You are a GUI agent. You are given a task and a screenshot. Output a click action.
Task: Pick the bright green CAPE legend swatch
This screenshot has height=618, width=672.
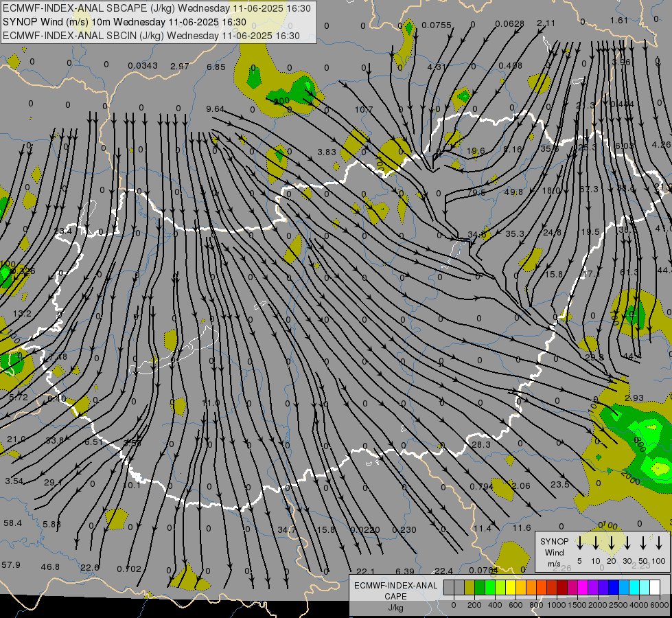(x=490, y=588)
